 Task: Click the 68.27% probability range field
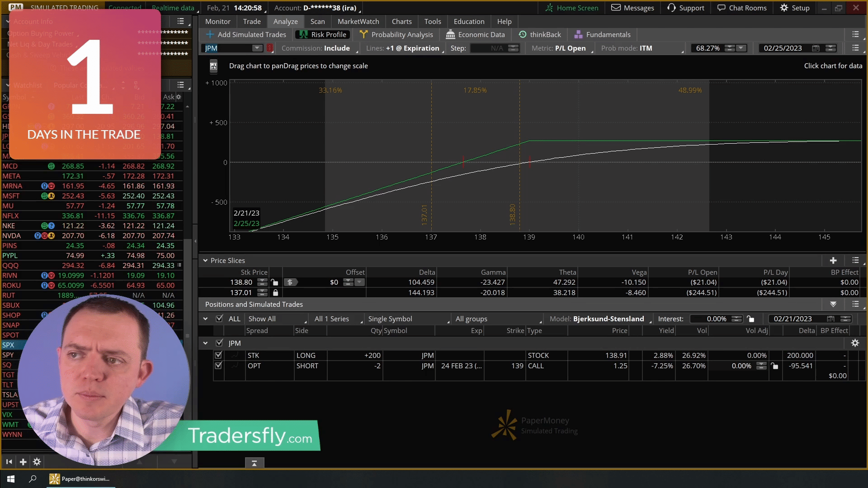(708, 48)
